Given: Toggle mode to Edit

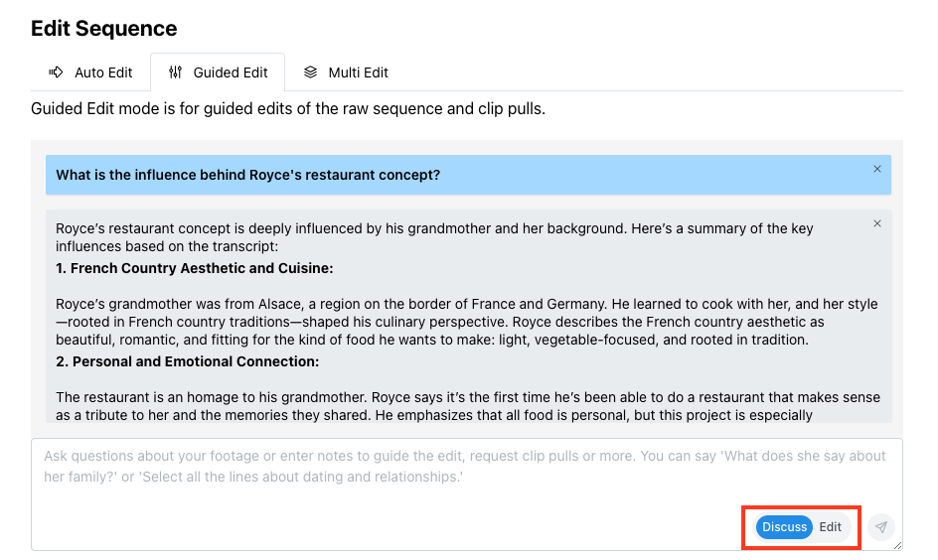Looking at the screenshot, I should coord(831,527).
